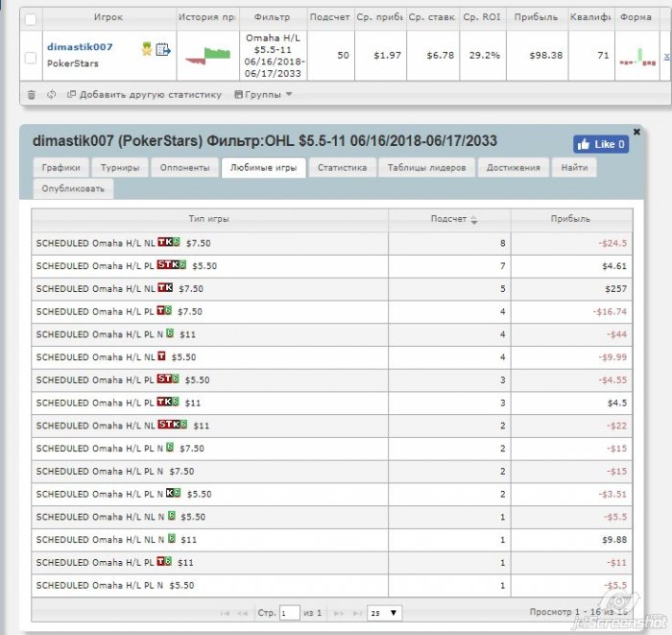This screenshot has height=635, width=672.
Task: Go to next page pagination icon
Action: 339,613
